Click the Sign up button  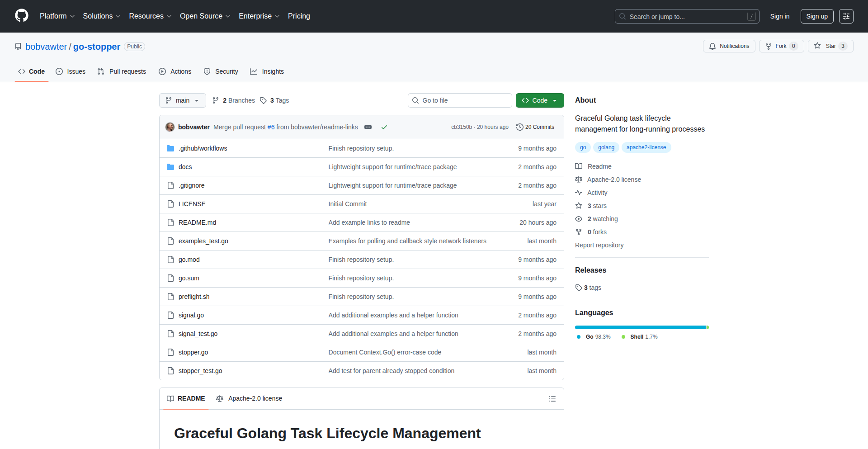tap(816, 16)
